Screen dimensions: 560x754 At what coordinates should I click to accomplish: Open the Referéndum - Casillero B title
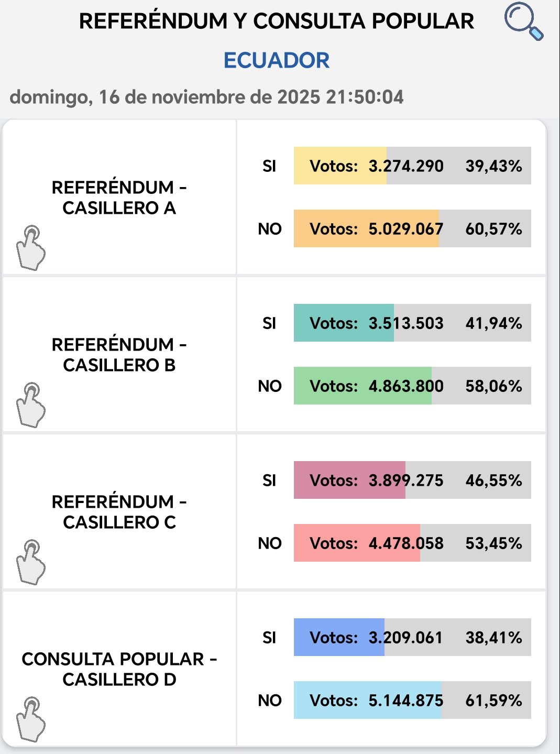point(119,355)
